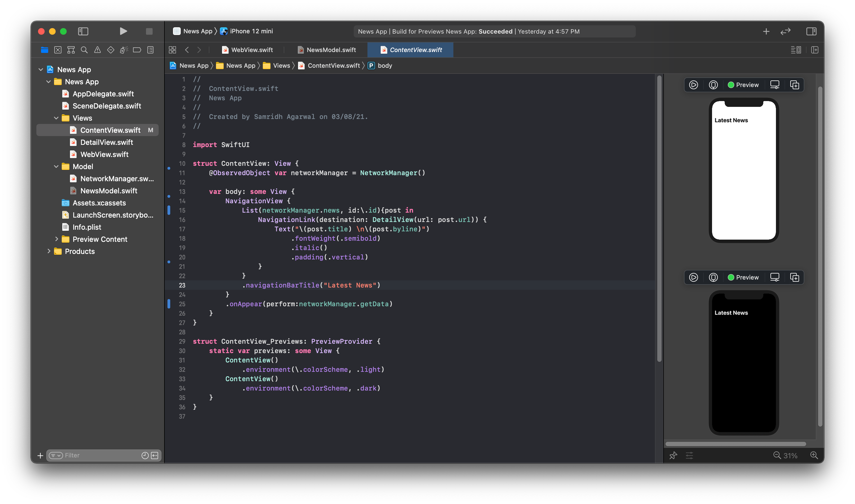
Task: Collapse the Views folder disclosure triangle
Action: coord(56,118)
